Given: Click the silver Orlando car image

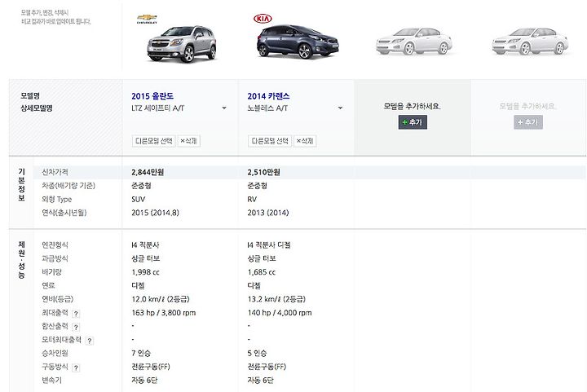Looking at the screenshot, I should pos(182,44).
